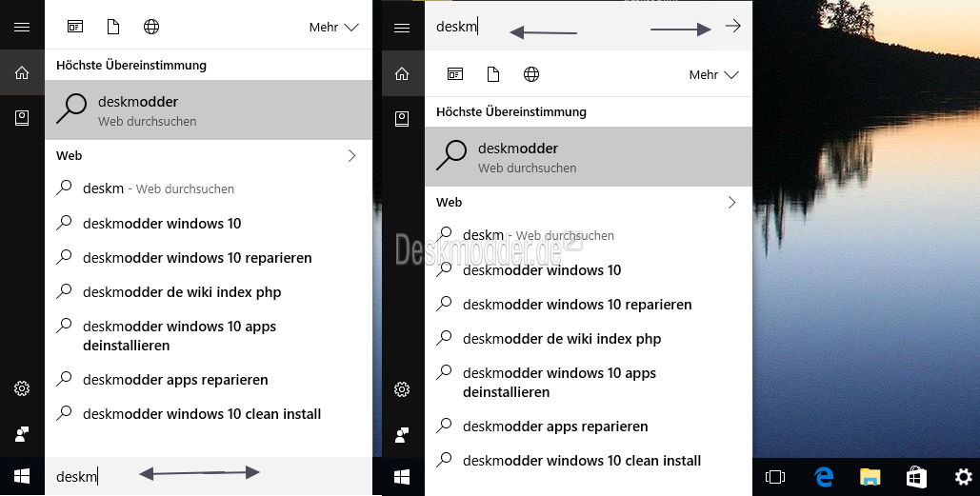Choose 'deskmodder windows 10' suggestion in the left panel

coord(209,223)
